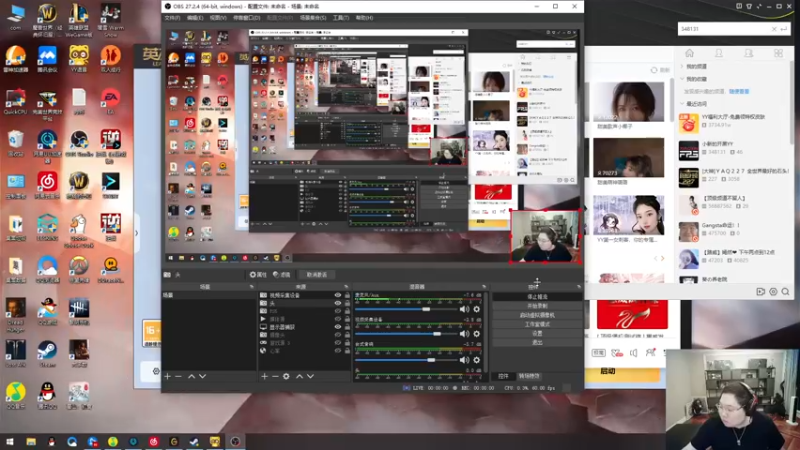Viewport: 800px width, 450px height.
Task: Switch to the 转场特效 tab in OBS controls
Action: 529,376
